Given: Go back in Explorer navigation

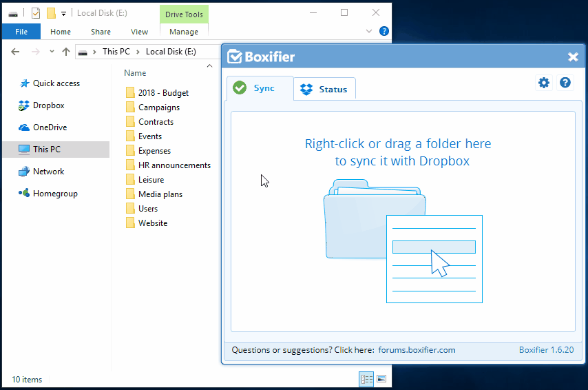Looking at the screenshot, I should 15,52.
